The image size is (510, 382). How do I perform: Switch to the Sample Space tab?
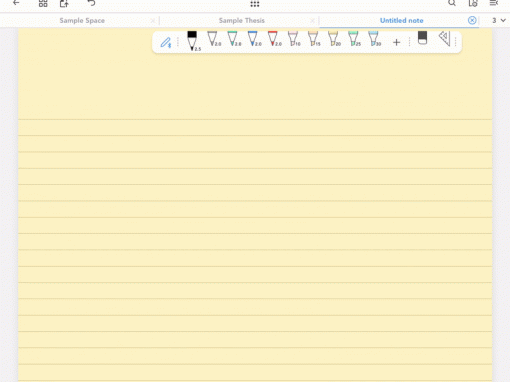82,21
